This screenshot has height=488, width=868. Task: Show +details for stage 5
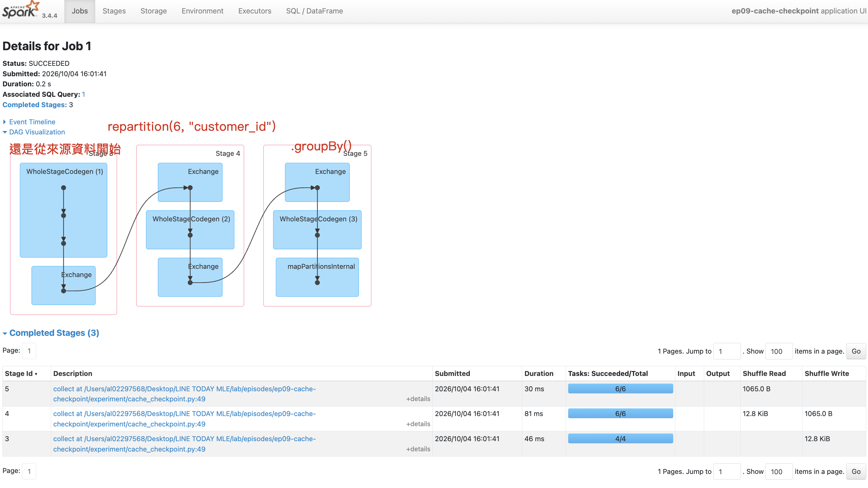pos(418,399)
